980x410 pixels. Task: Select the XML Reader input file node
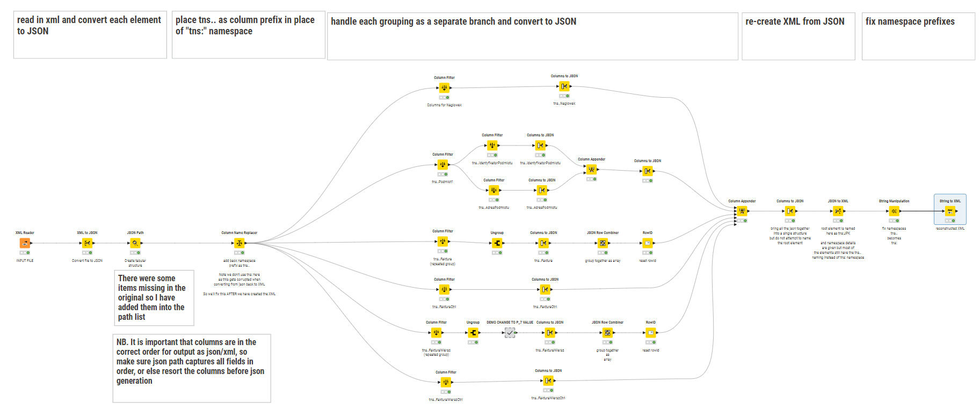pos(25,243)
